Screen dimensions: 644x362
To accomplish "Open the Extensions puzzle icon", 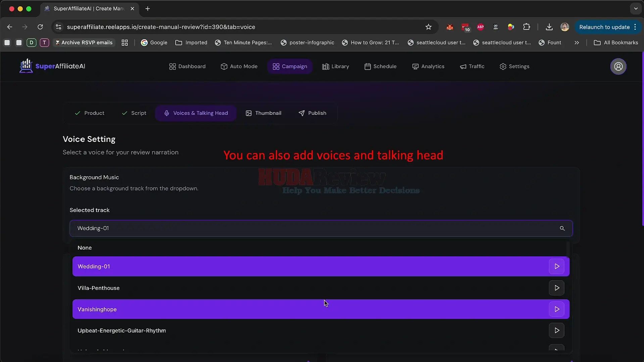I will click(527, 27).
